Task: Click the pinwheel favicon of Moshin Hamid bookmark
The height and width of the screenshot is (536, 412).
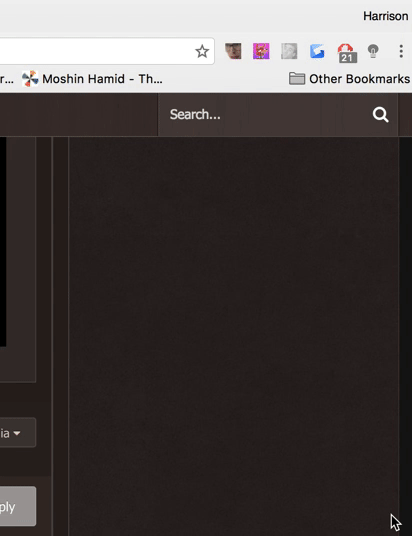Action: (x=30, y=79)
